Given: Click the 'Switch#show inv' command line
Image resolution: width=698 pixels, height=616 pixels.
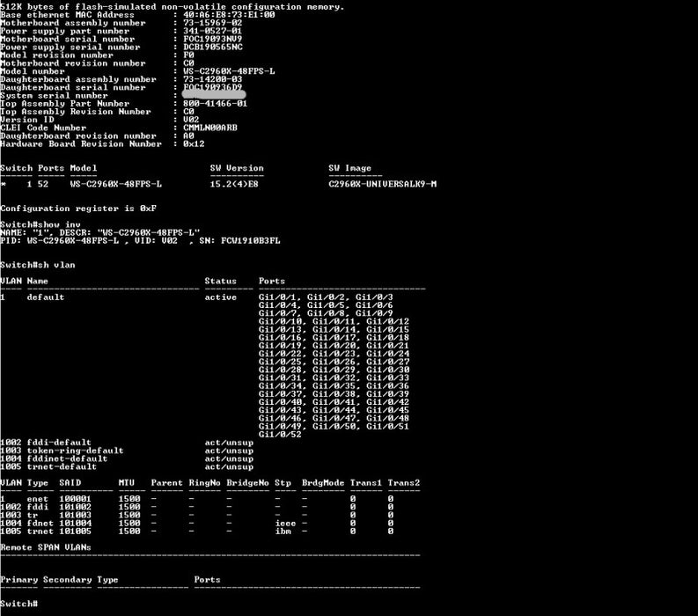Looking at the screenshot, I should point(40,224).
